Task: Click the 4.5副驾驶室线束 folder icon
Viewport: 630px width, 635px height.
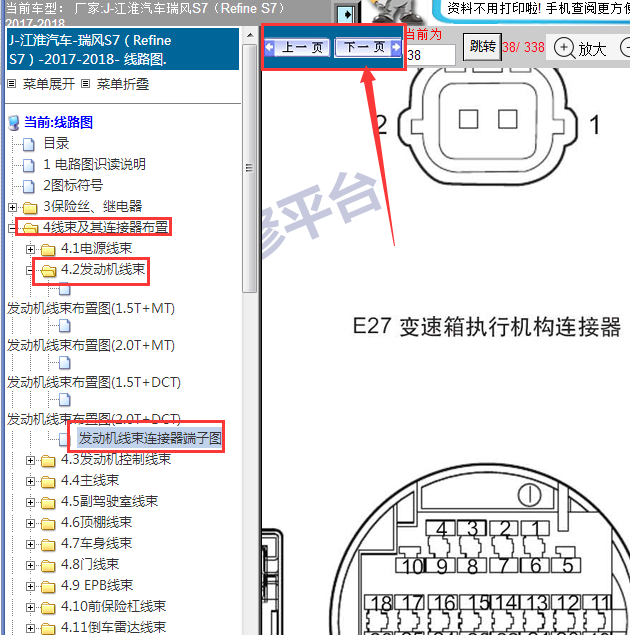Action: pyautogui.click(x=48, y=503)
